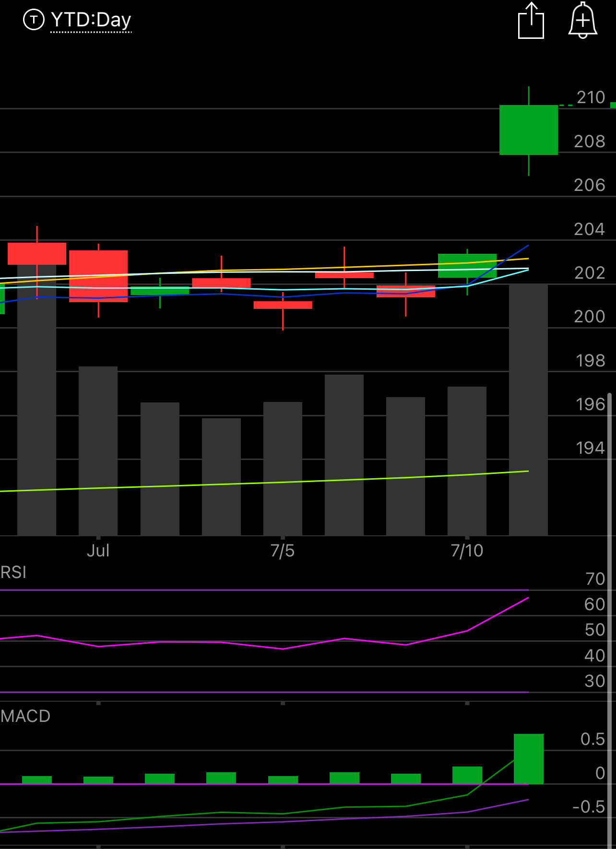Open the YTD:Day timeframe selector
This screenshot has width=616, height=849.
click(91, 20)
